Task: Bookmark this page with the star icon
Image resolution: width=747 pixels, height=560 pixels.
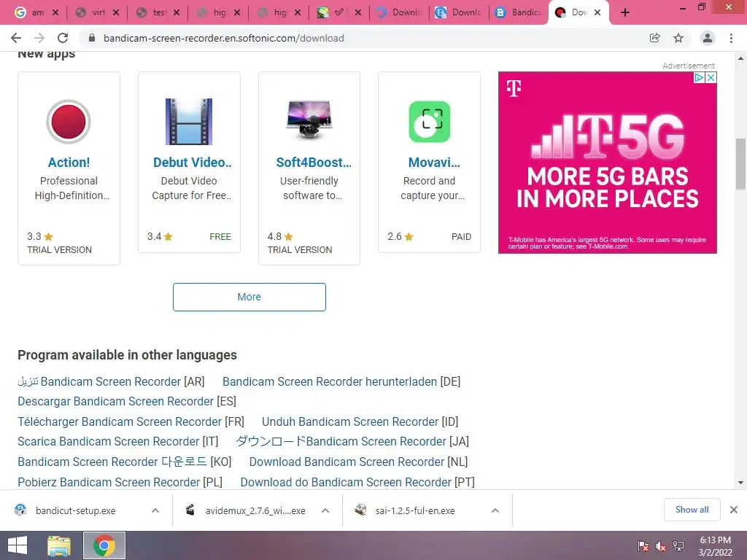Action: pos(678,38)
